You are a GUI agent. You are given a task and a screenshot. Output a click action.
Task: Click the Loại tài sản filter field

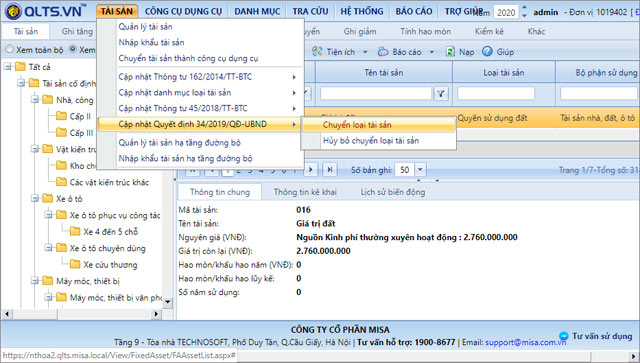coord(496,94)
